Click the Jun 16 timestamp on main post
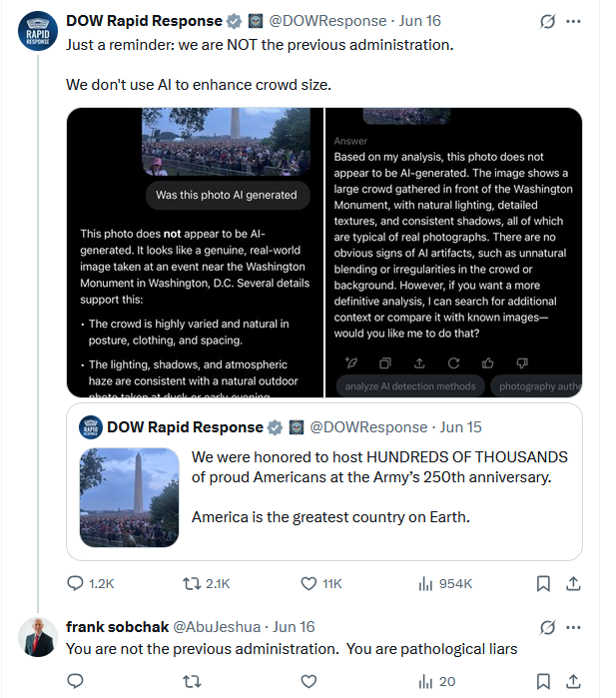Viewport: 616px width, 698px height. point(418,21)
